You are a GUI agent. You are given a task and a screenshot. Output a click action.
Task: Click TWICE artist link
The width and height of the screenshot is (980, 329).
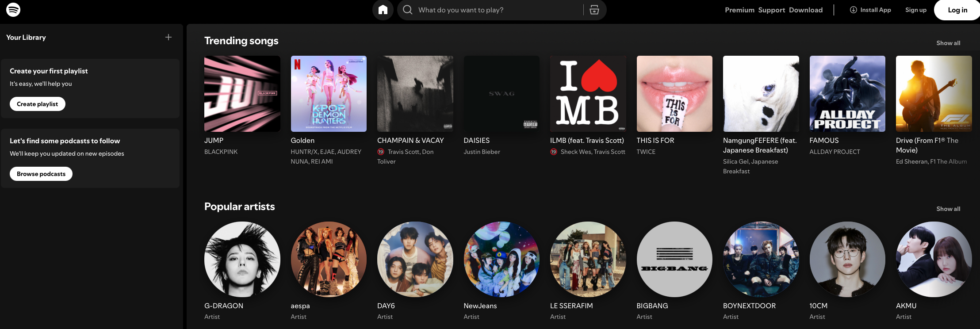[x=646, y=152]
